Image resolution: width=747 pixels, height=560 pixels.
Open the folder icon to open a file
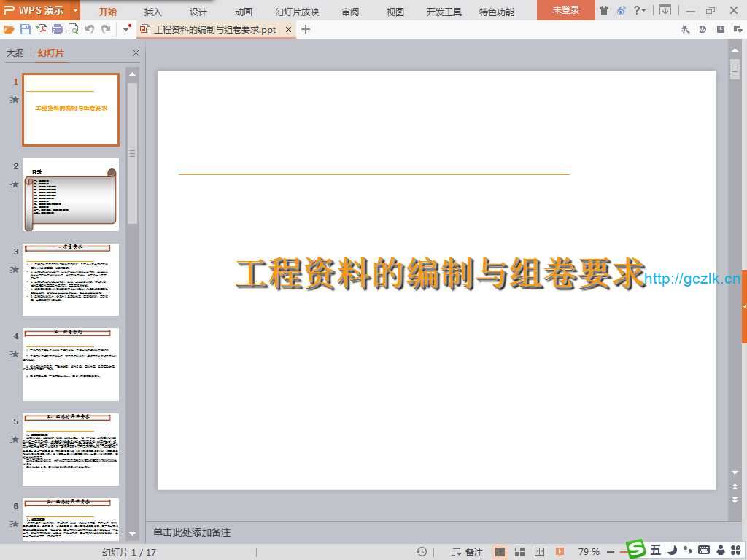(9, 29)
